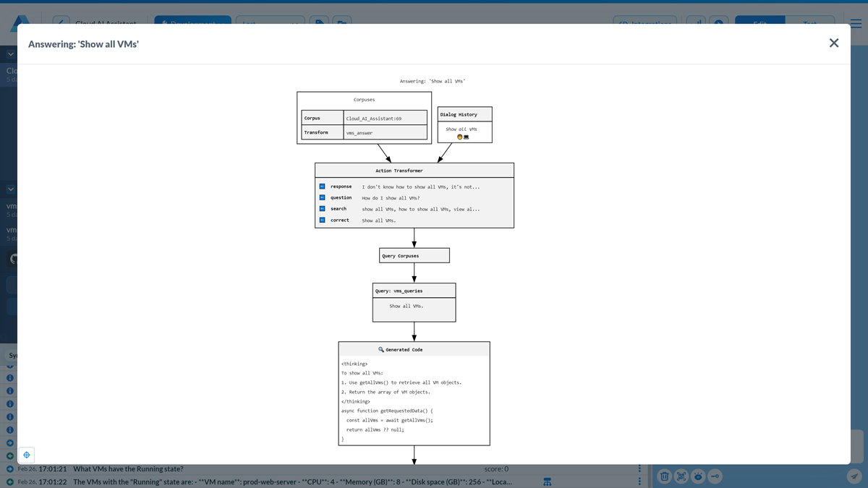This screenshot has height=488, width=868.
Task: Click the vms_queries query node header
Action: [x=414, y=291]
